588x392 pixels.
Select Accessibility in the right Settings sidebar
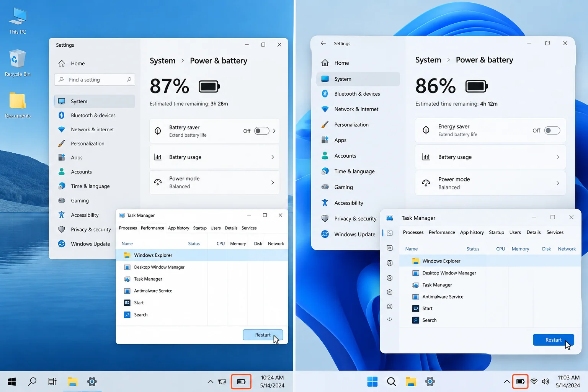[349, 203]
